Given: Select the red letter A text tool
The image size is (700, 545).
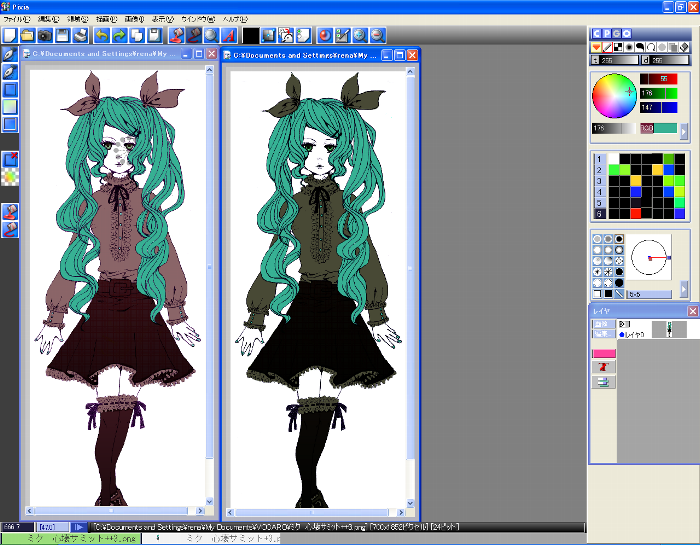Looking at the screenshot, I should point(229,35).
